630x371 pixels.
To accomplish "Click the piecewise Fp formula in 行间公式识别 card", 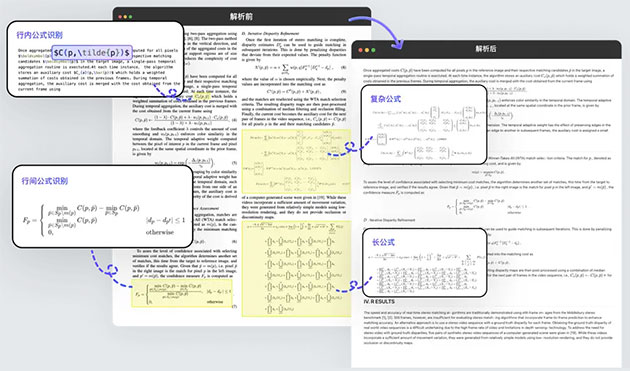I will coord(104,219).
